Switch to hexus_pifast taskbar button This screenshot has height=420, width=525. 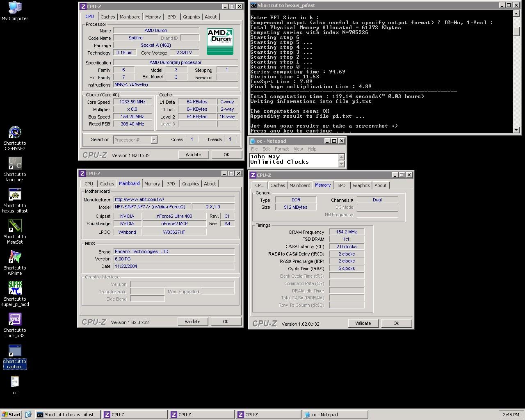click(x=68, y=415)
